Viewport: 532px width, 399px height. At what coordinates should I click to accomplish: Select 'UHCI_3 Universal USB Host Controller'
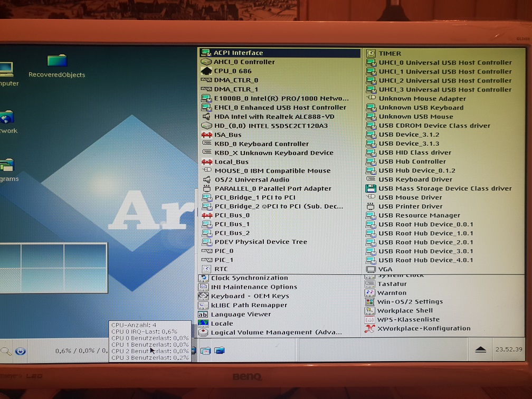click(x=445, y=90)
